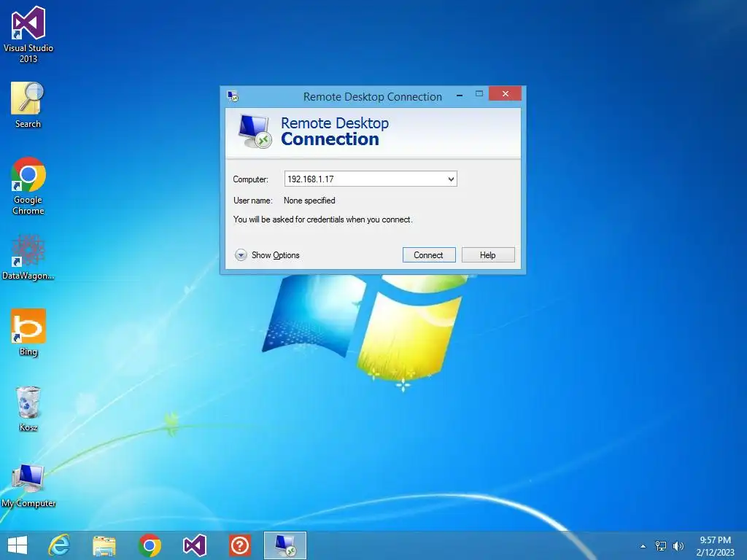Screen dimensions: 747x560
Task: Close the Remote Desktop Connection window
Action: pos(505,93)
